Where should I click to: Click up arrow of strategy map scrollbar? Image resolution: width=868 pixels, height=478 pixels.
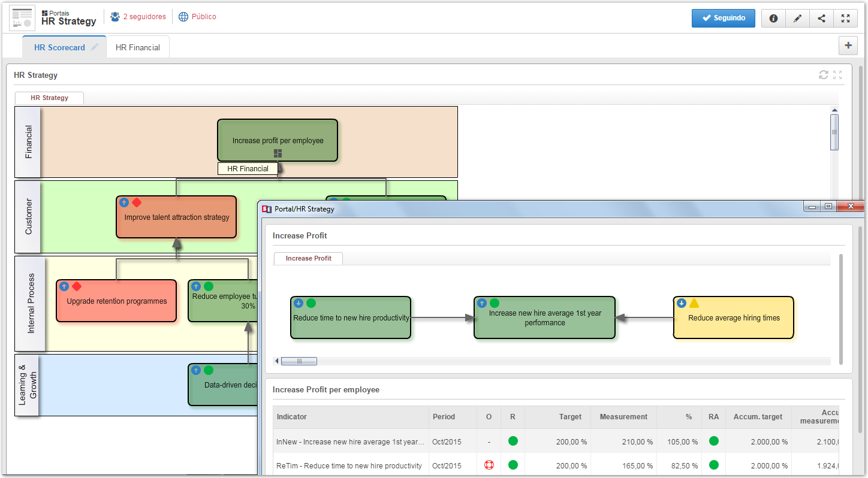click(834, 110)
